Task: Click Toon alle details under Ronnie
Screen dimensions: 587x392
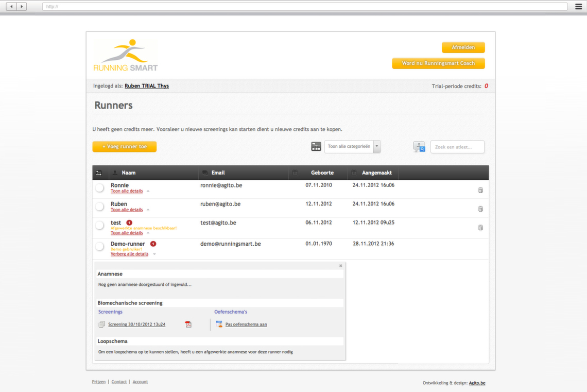Action: click(127, 191)
